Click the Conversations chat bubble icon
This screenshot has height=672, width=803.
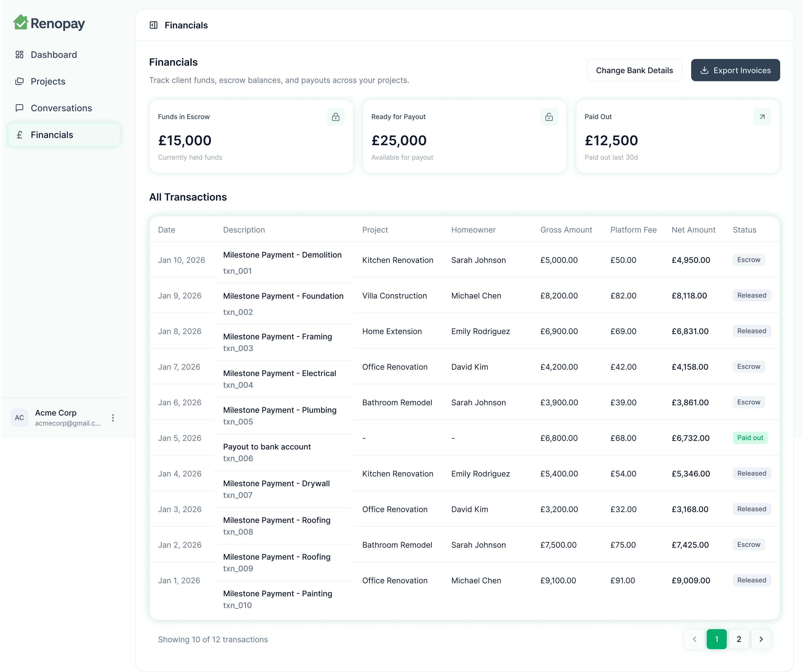click(x=19, y=108)
